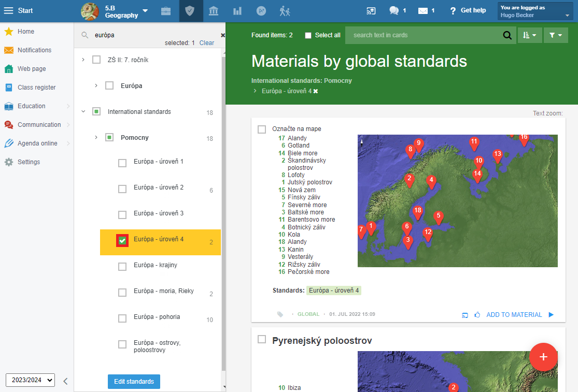
Task: Click the tag icon on Označte na mape card
Action: pyautogui.click(x=280, y=314)
